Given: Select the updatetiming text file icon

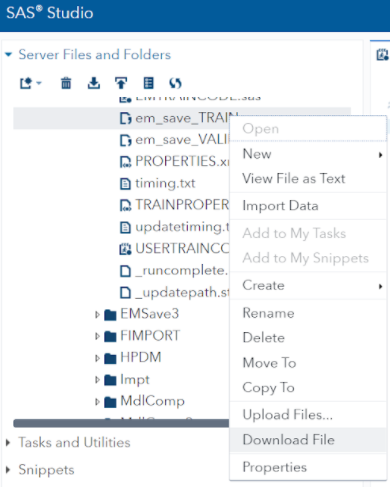Looking at the screenshot, I should [125, 227].
